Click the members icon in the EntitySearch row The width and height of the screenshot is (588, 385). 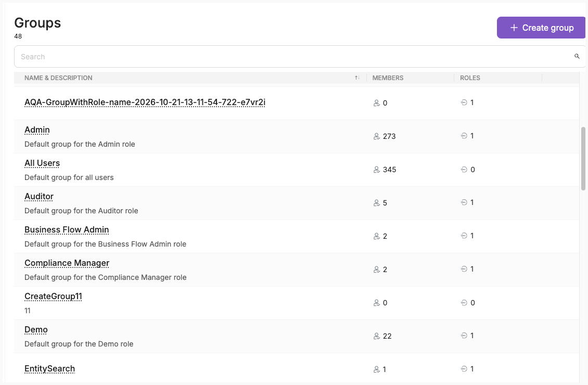click(x=377, y=369)
